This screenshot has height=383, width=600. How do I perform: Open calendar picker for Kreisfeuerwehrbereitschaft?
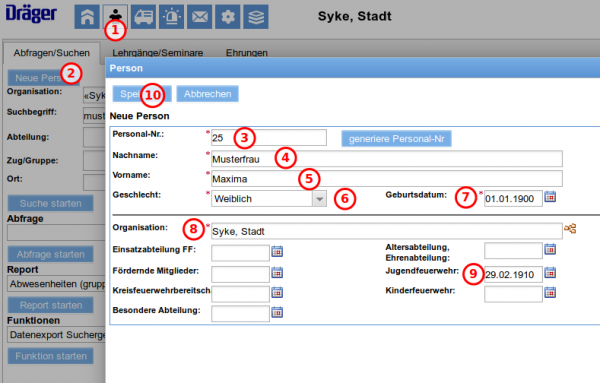click(x=277, y=293)
